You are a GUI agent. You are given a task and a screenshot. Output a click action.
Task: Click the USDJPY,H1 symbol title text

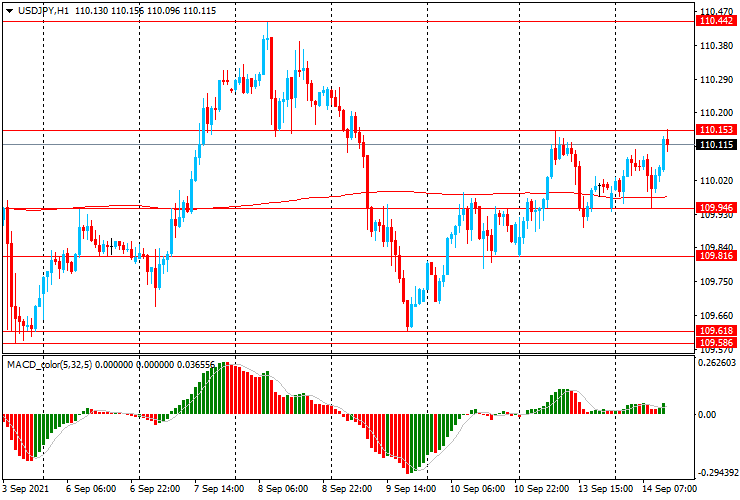click(x=43, y=11)
